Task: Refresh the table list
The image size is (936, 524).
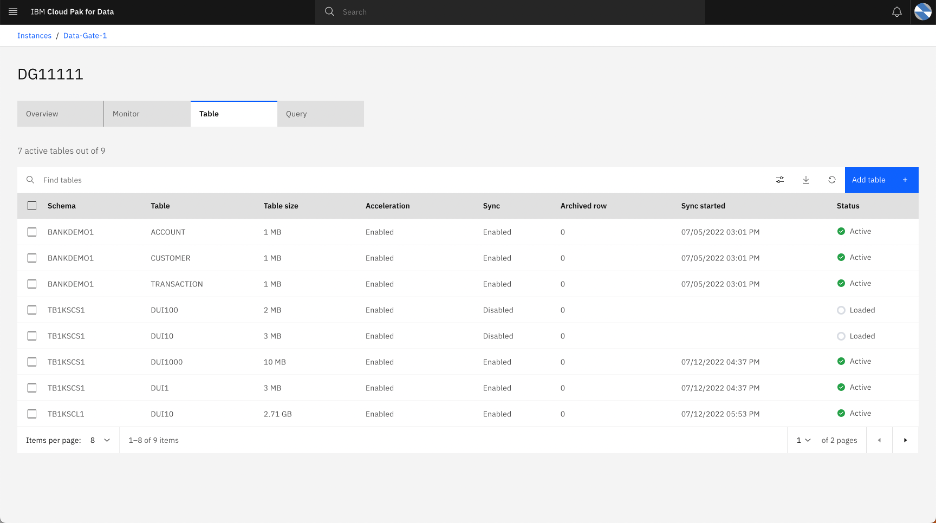Action: click(832, 180)
